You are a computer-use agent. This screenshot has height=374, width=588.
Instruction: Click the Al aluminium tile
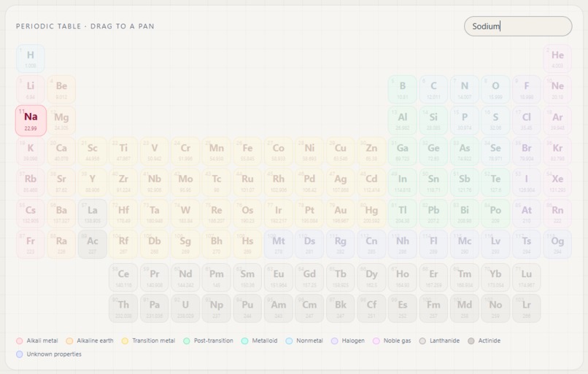coord(403,121)
